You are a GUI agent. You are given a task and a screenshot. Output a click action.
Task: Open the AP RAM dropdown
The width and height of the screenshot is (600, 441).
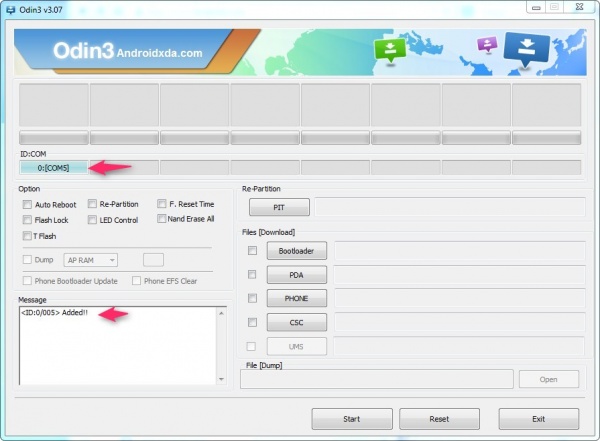[x=91, y=260]
